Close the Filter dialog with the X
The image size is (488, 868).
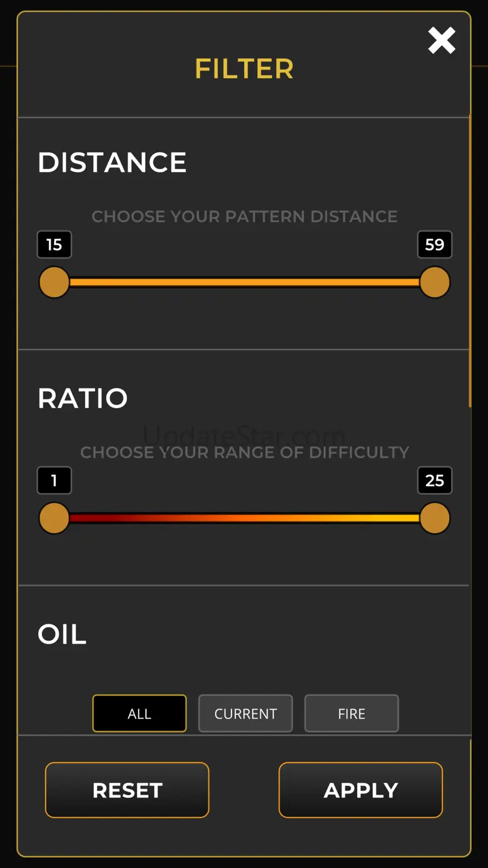[442, 41]
